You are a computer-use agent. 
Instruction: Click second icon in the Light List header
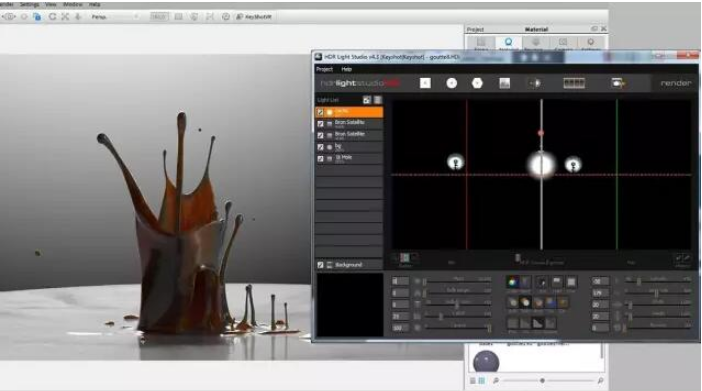pos(378,100)
